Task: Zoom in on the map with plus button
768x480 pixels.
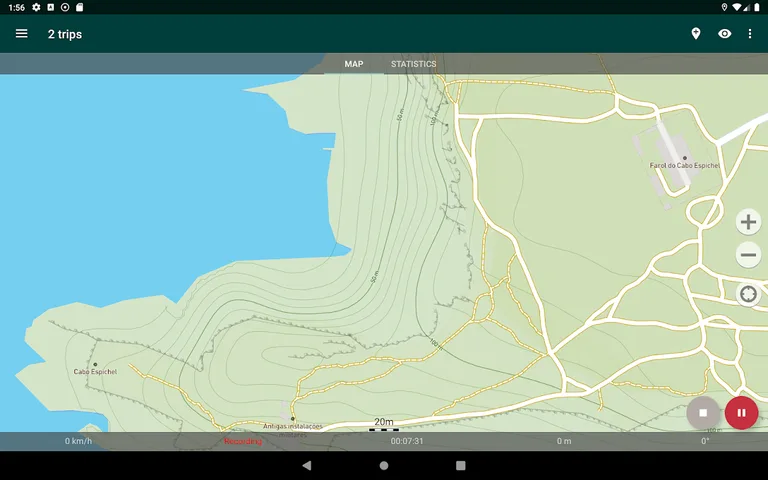Action: tap(748, 222)
